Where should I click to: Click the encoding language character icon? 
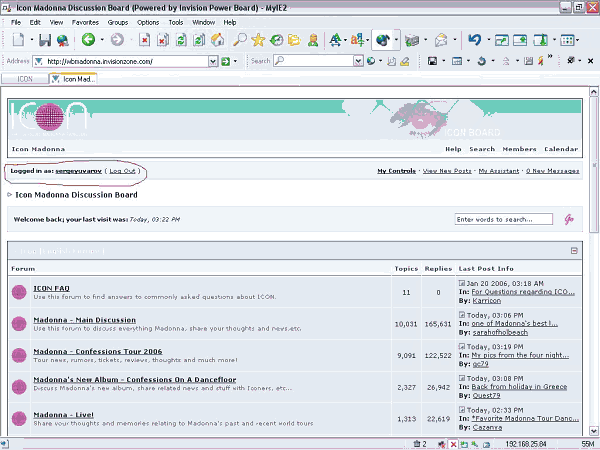click(x=357, y=40)
